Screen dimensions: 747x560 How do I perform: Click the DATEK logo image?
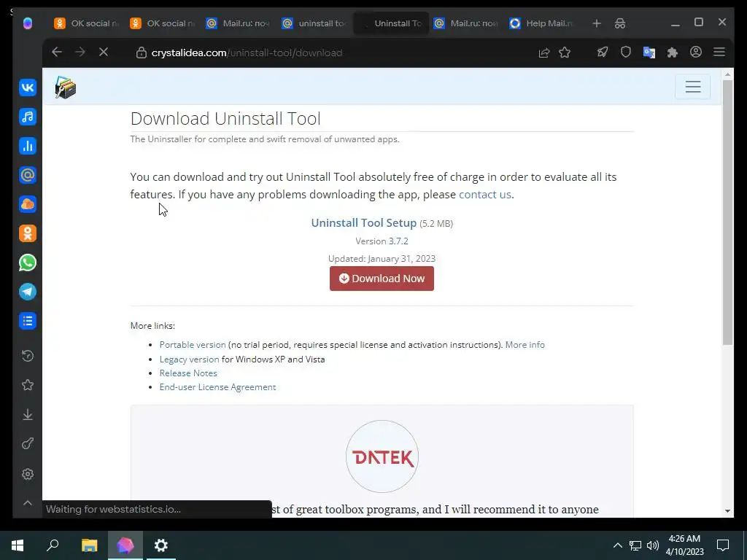click(x=382, y=456)
